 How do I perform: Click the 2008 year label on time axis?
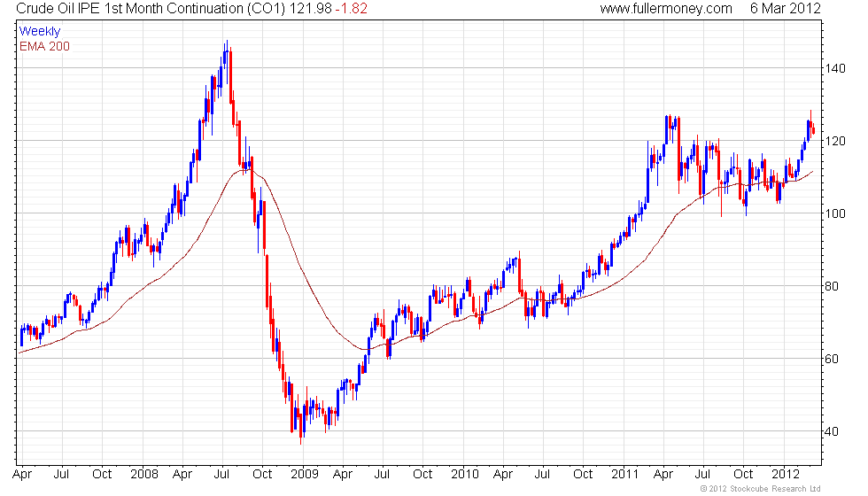click(x=143, y=475)
